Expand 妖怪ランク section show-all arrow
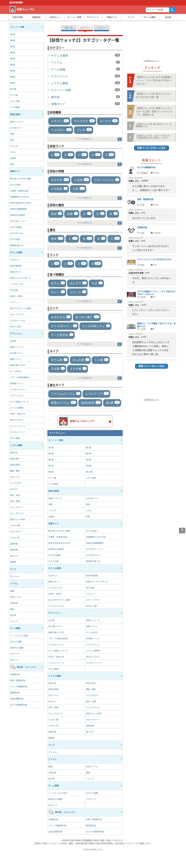The height and width of the screenshot is (868, 186). pyautogui.click(x=120, y=164)
